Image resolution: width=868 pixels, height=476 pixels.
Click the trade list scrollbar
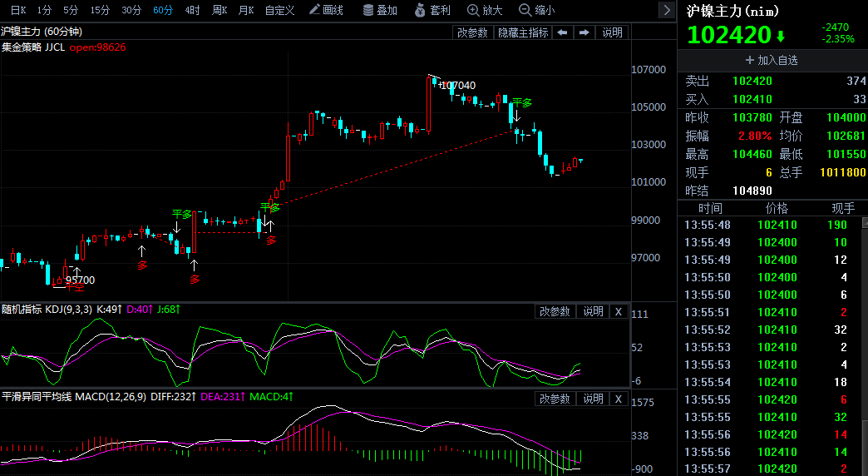point(865,346)
